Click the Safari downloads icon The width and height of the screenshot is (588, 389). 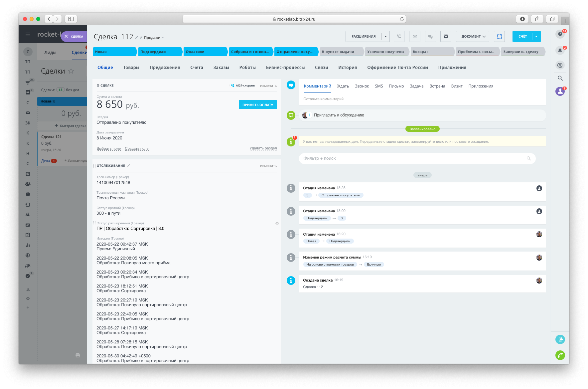point(522,19)
